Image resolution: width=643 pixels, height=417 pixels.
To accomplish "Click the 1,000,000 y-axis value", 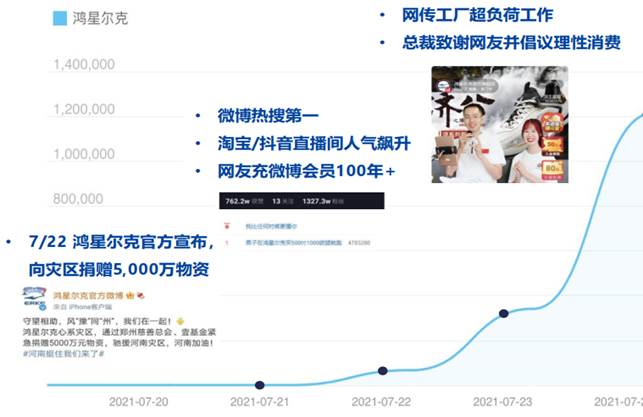I will (84, 154).
